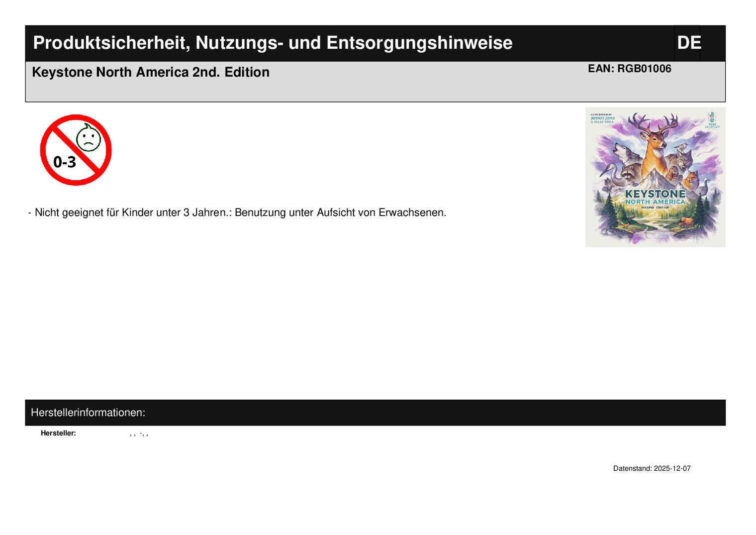Click the Herstellerinformationen section header

coord(88,413)
